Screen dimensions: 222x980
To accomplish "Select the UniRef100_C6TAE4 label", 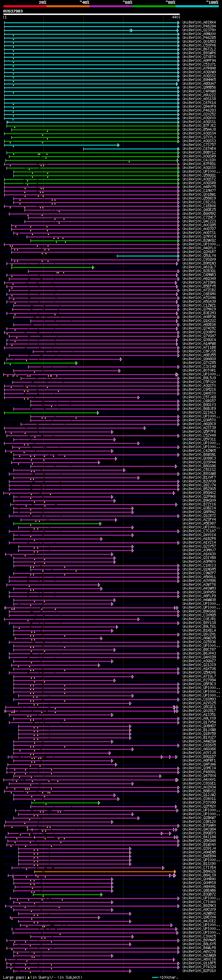I will tap(199, 149).
